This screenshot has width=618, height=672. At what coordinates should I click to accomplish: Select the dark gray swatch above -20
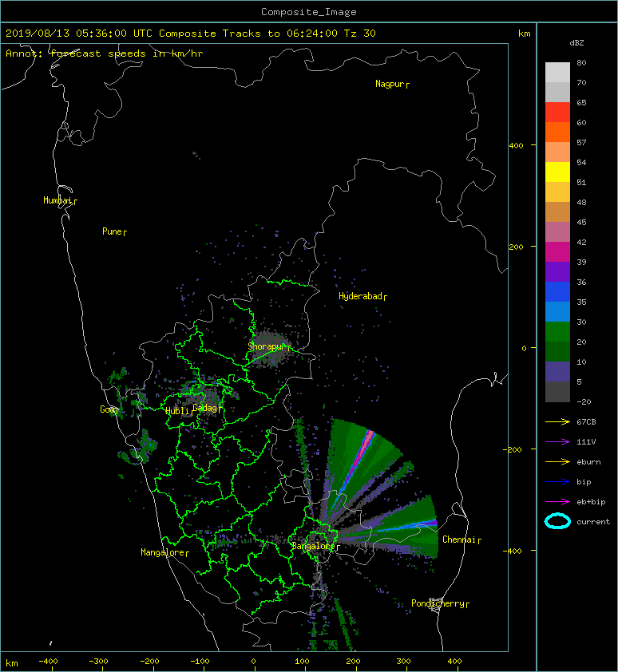pyautogui.click(x=557, y=391)
